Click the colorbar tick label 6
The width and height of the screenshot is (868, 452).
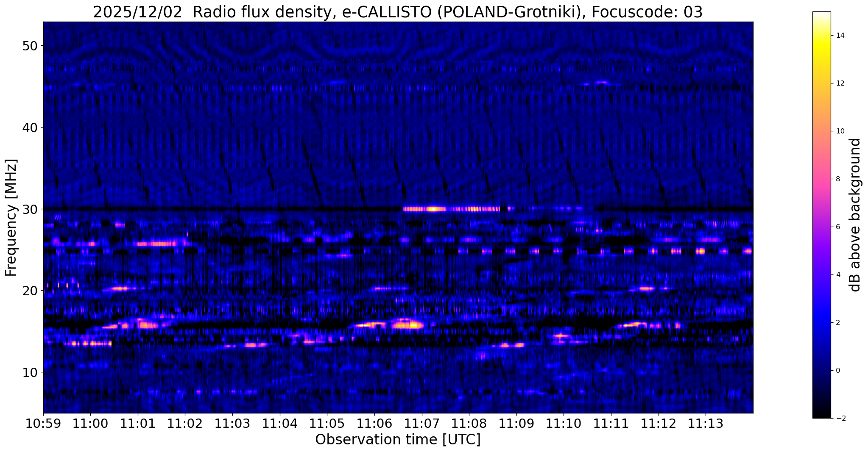coord(837,227)
